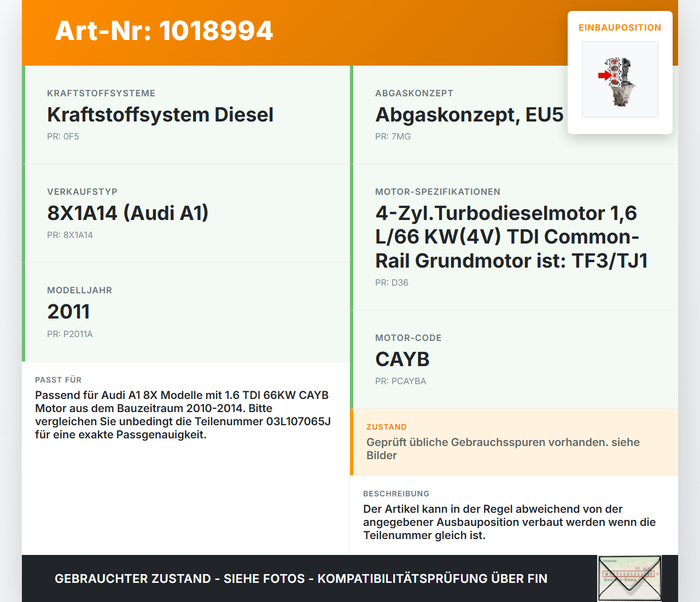
Task: Click the MODELLJAHR label
Action: [x=79, y=290]
